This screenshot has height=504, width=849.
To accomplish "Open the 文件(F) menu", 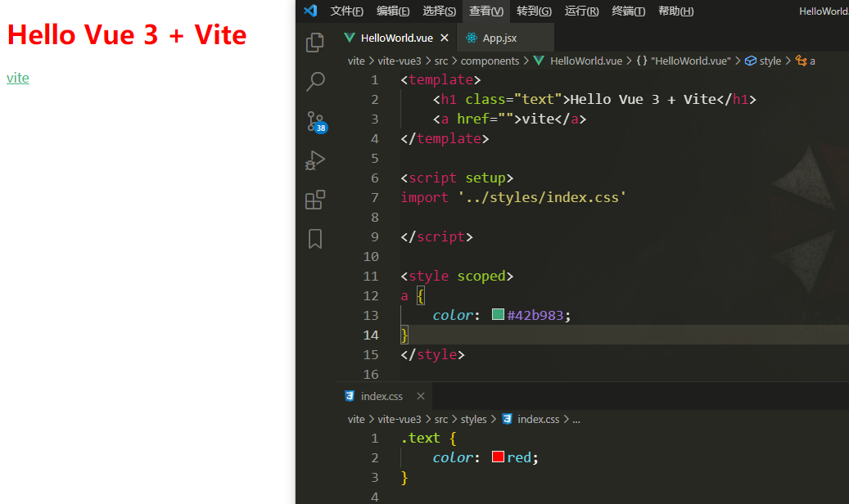I will 346,11.
